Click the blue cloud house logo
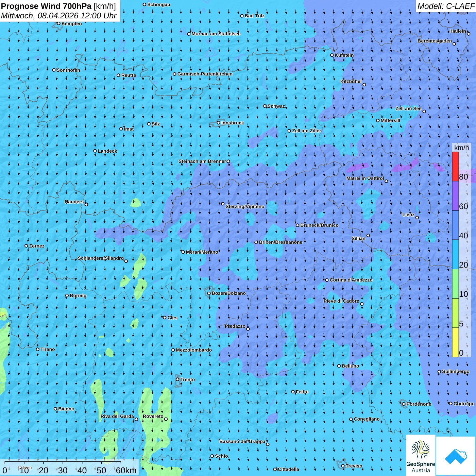The image size is (476, 476). (456, 456)
